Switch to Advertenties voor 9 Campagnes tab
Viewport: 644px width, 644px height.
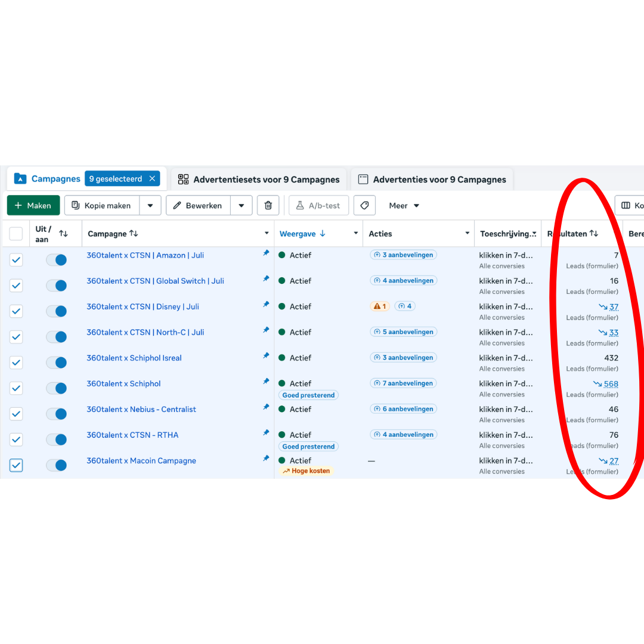click(432, 179)
